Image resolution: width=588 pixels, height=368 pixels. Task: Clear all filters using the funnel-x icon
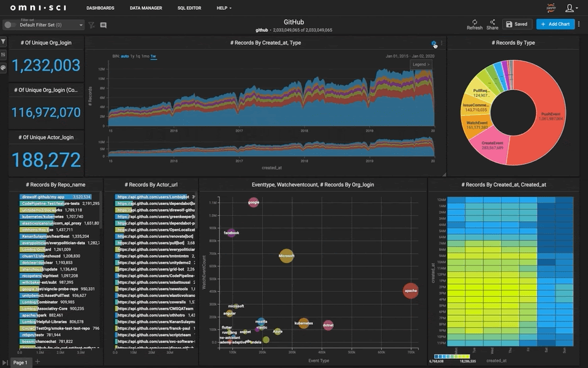91,25
